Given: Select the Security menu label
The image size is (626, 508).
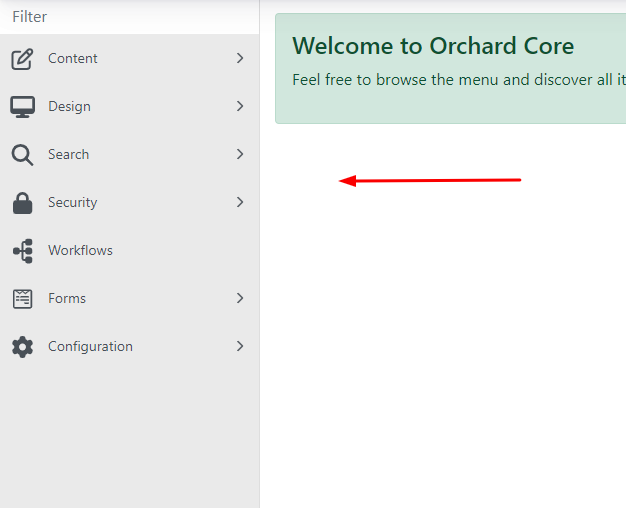Looking at the screenshot, I should coord(73,203).
